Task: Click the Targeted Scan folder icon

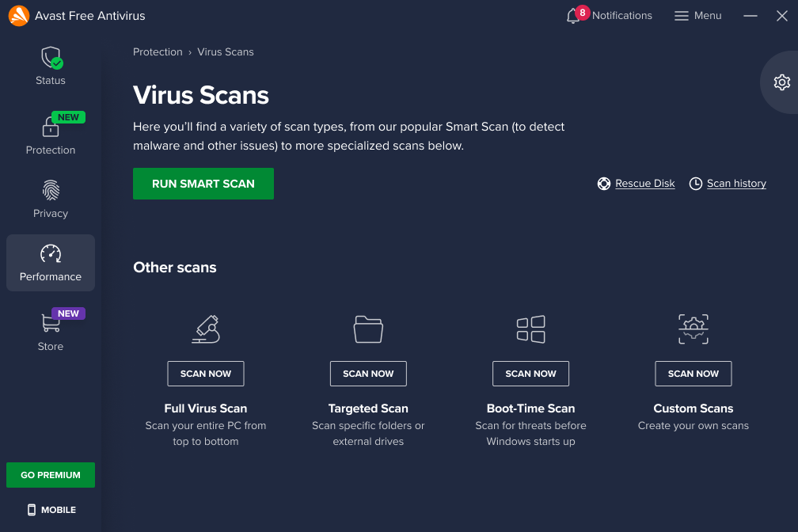Action: click(367, 329)
